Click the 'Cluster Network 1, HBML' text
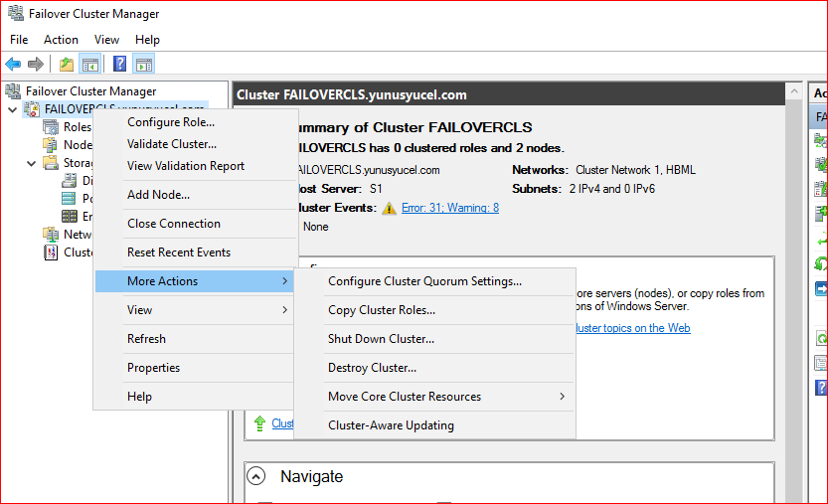The height and width of the screenshot is (504, 828). point(635,170)
